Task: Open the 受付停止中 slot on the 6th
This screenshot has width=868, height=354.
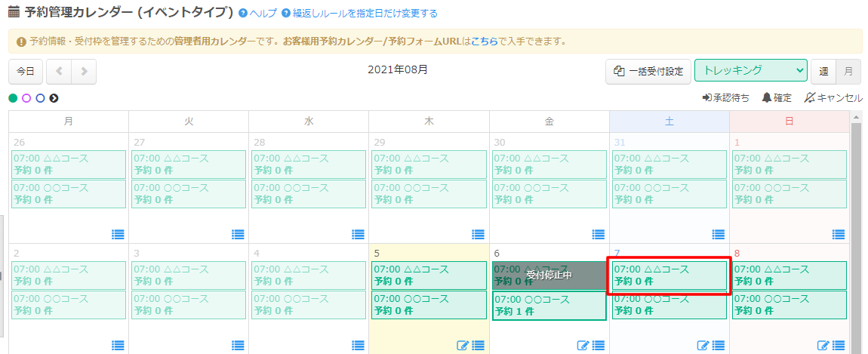Action: point(549,276)
